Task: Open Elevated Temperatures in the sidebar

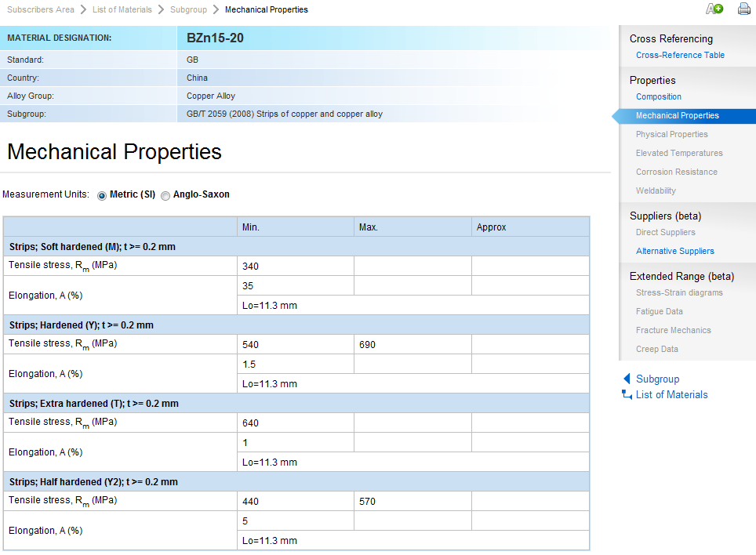Action: pos(679,153)
